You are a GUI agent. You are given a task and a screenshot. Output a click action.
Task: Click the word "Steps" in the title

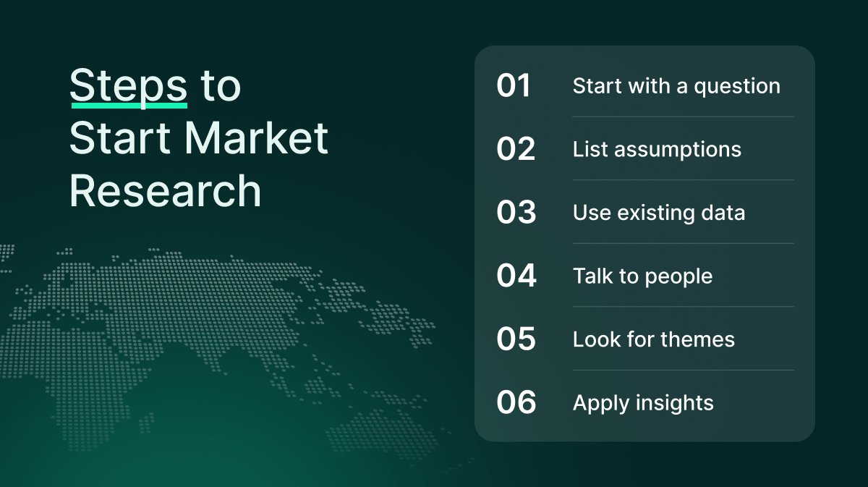point(128,85)
